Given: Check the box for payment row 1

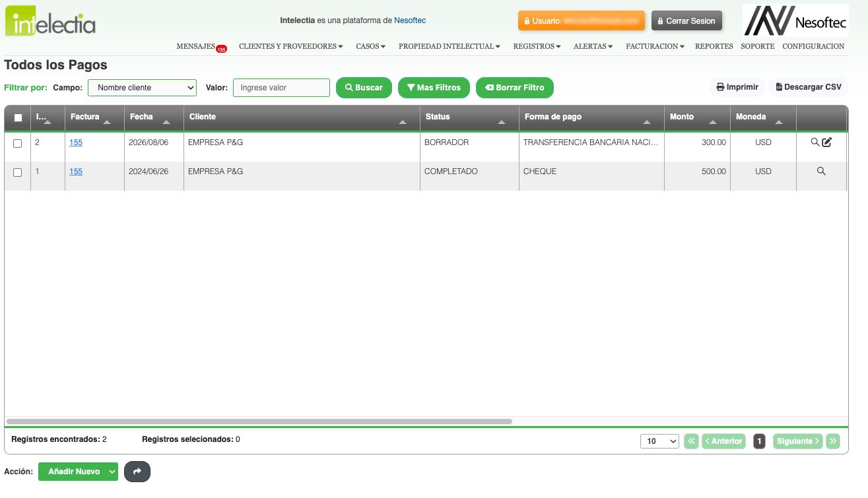Looking at the screenshot, I should pyautogui.click(x=18, y=172).
